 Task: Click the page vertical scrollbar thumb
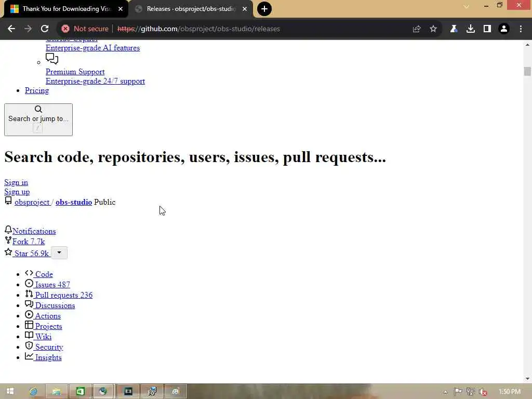pos(527,72)
